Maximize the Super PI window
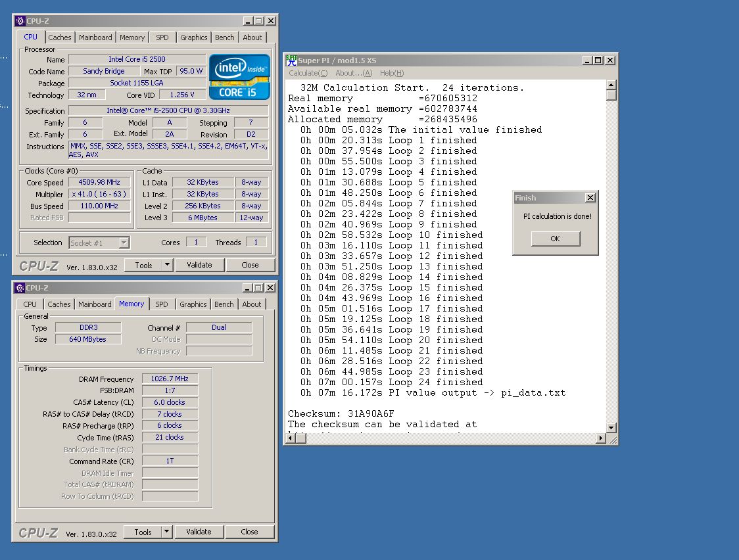This screenshot has height=560, width=739. [598, 60]
